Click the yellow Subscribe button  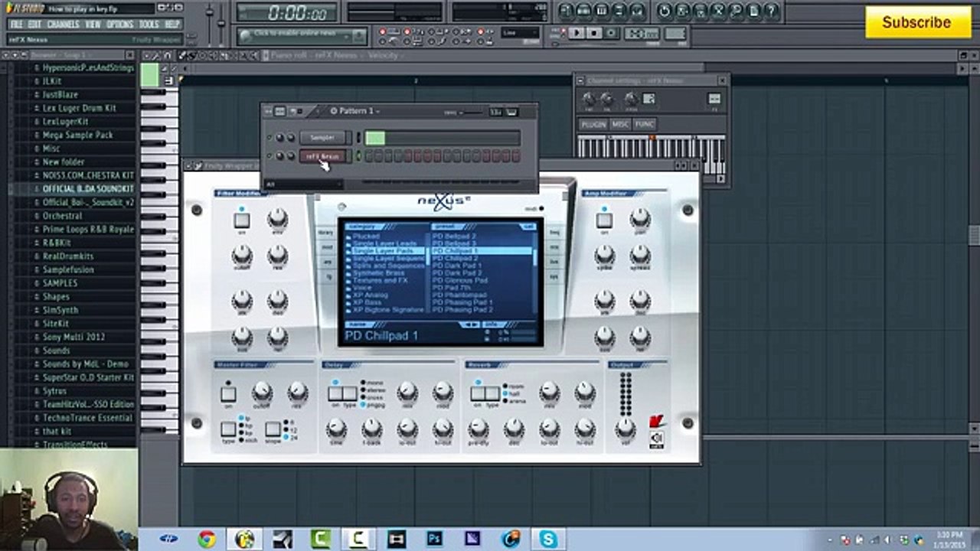(917, 22)
